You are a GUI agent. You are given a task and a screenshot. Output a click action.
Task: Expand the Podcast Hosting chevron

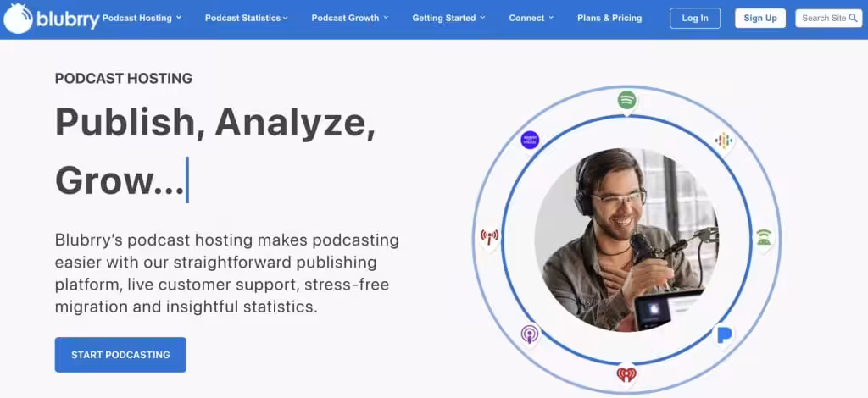(179, 18)
